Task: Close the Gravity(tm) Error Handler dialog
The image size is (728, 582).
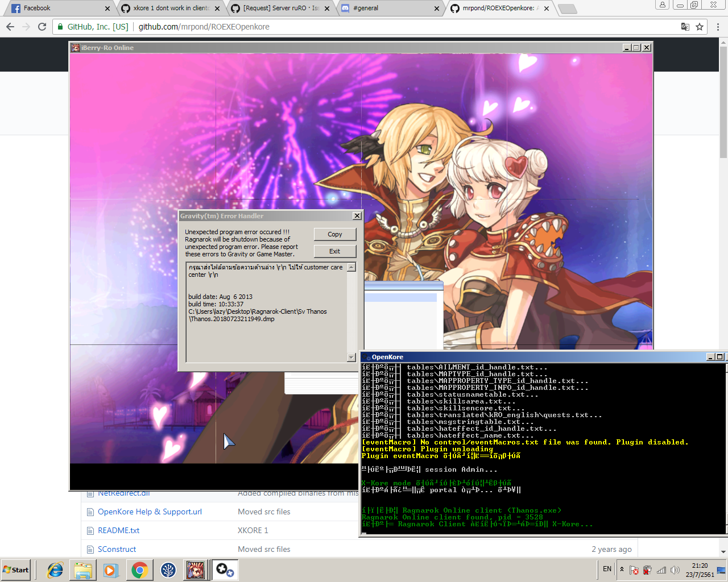Action: (357, 216)
